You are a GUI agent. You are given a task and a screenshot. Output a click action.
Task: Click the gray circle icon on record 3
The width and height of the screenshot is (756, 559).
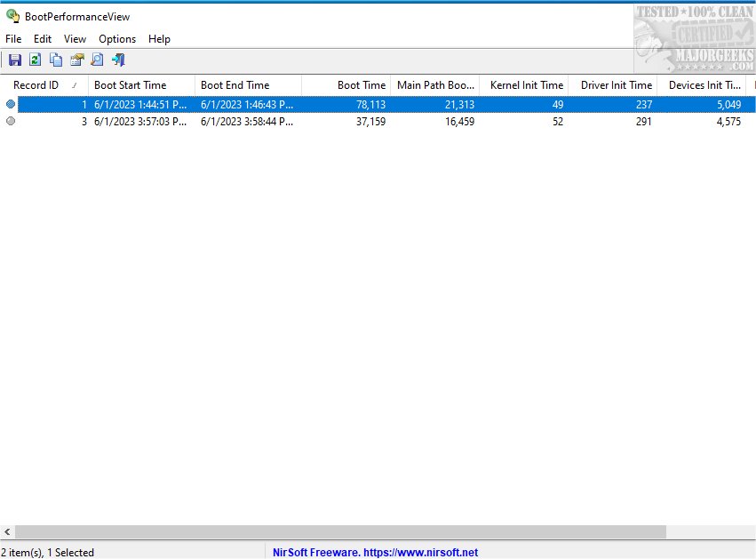(x=9, y=122)
